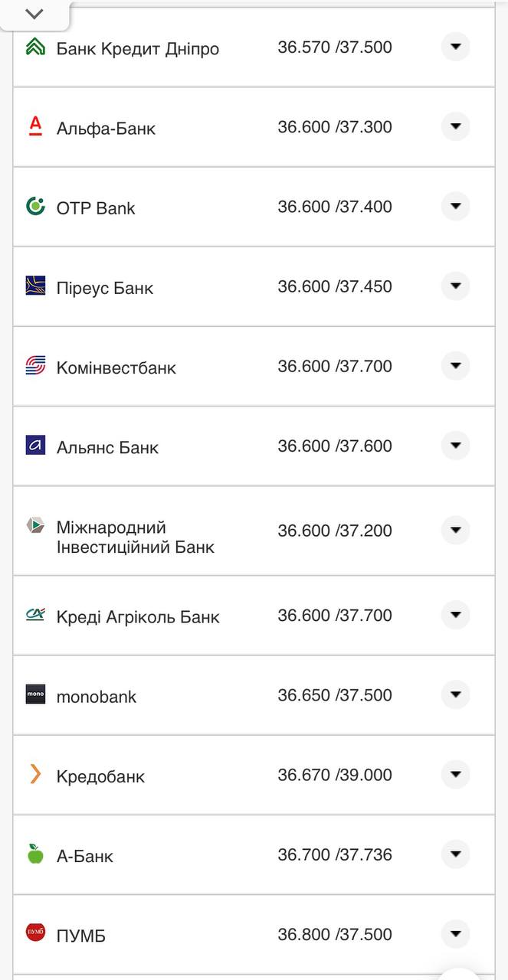
Task: Expand the ПУМБ row dropdown
Action: 455,934
